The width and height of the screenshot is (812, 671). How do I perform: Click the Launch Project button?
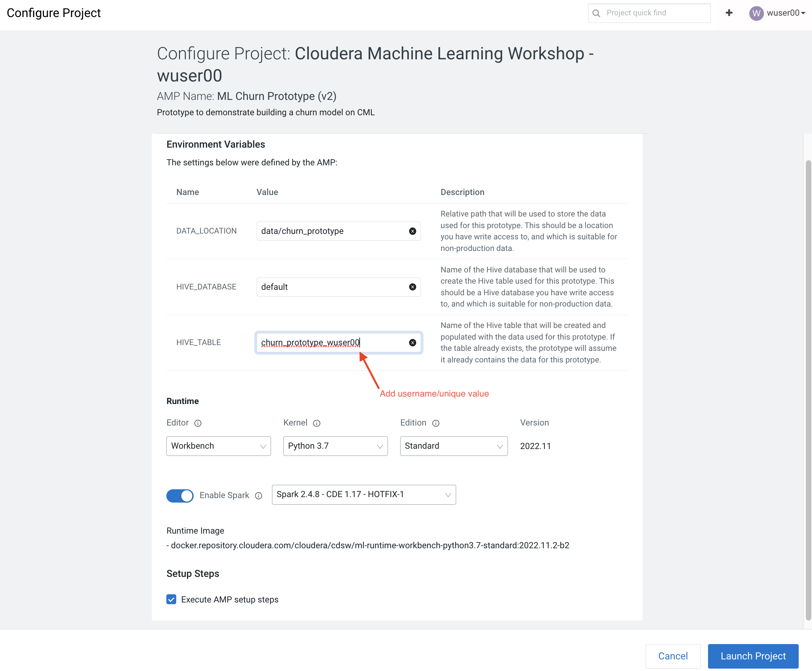click(x=752, y=656)
